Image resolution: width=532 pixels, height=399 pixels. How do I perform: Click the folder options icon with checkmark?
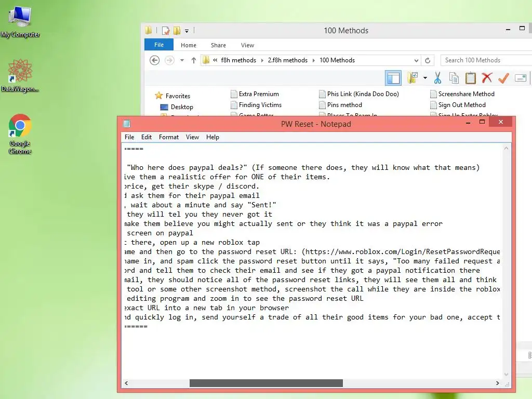[x=413, y=78]
